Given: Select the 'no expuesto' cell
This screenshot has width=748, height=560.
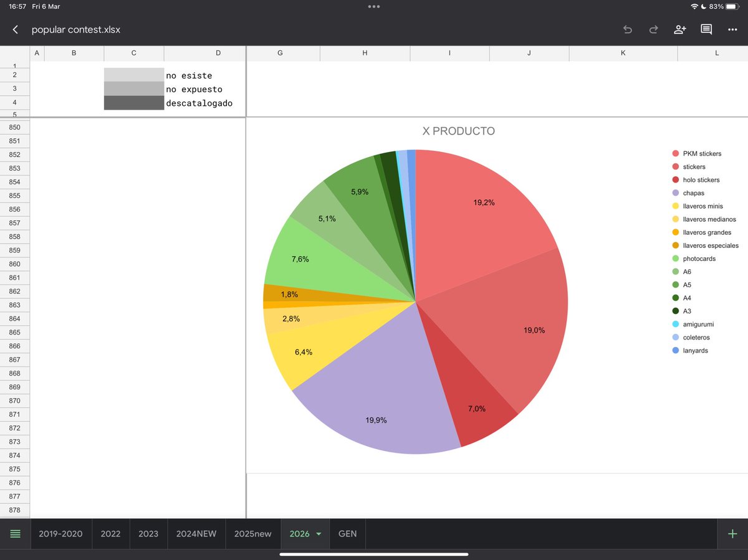Looking at the screenshot, I should pyautogui.click(x=205, y=89).
